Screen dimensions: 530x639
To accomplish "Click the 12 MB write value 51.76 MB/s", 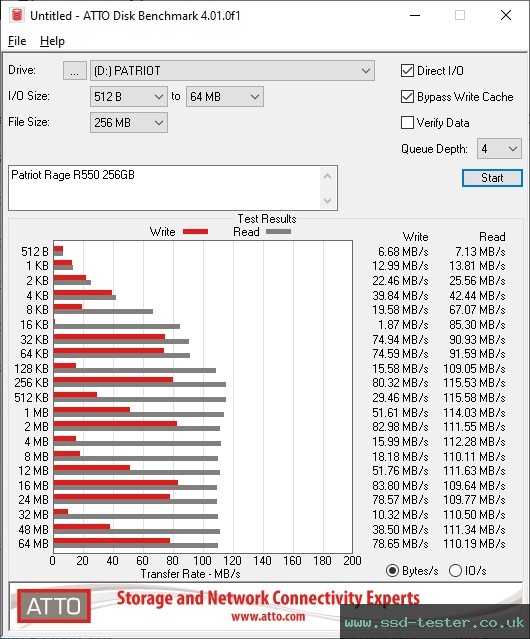I will point(400,471).
